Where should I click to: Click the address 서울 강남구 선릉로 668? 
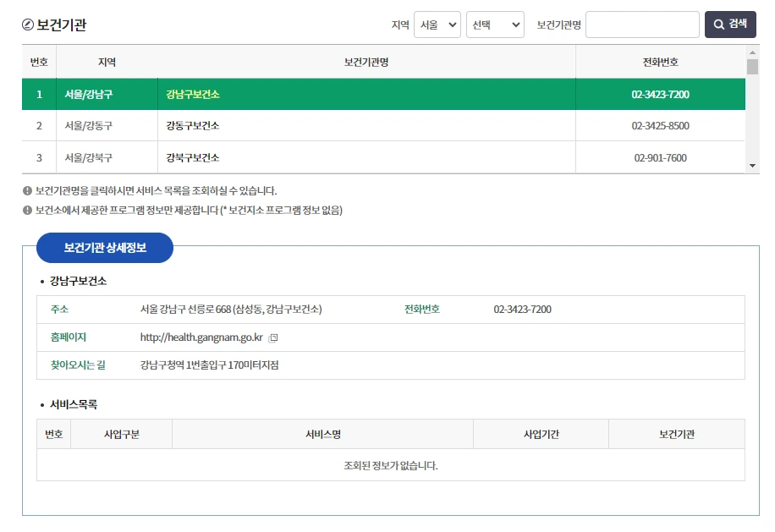pos(231,310)
